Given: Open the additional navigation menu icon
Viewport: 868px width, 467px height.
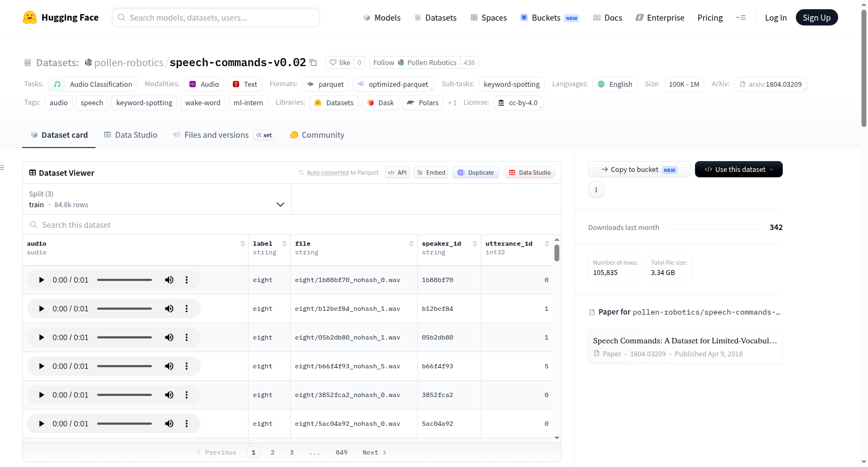Looking at the screenshot, I should (741, 17).
